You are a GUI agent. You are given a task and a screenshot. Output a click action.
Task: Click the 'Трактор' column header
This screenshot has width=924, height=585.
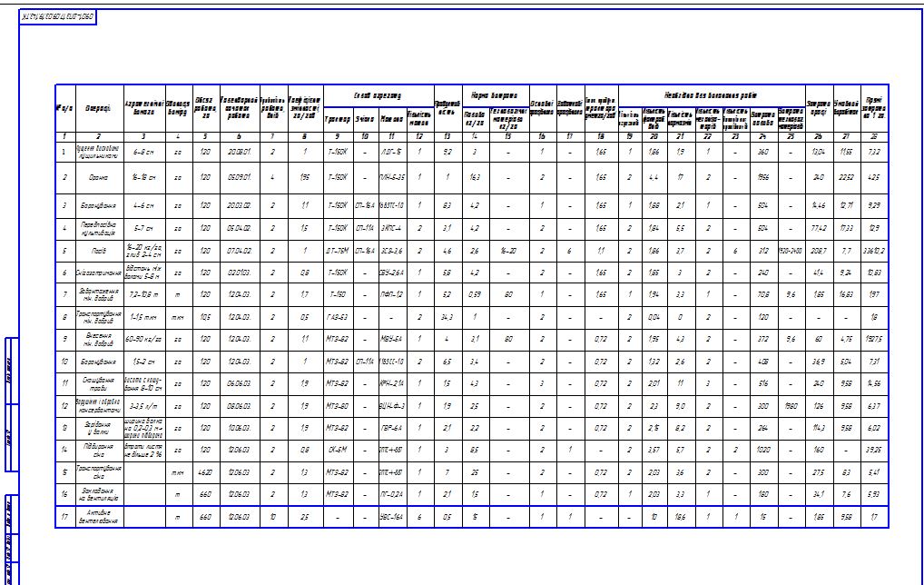coord(338,120)
